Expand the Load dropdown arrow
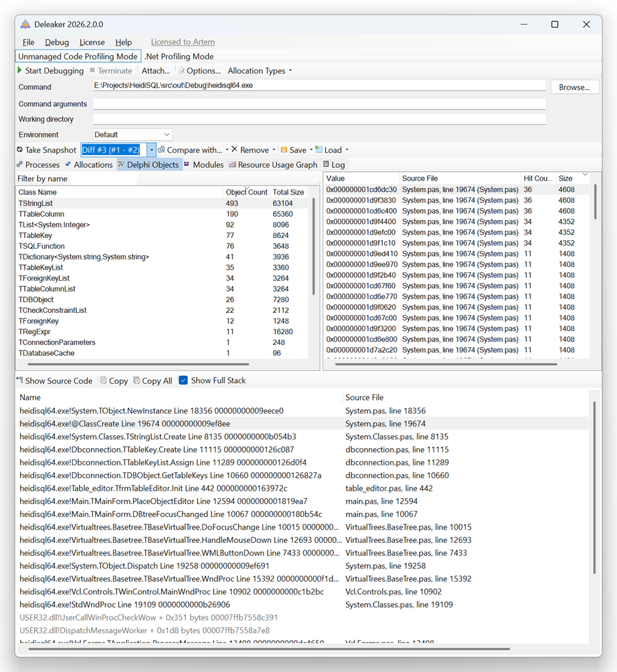This screenshot has width=617, height=672. click(347, 150)
